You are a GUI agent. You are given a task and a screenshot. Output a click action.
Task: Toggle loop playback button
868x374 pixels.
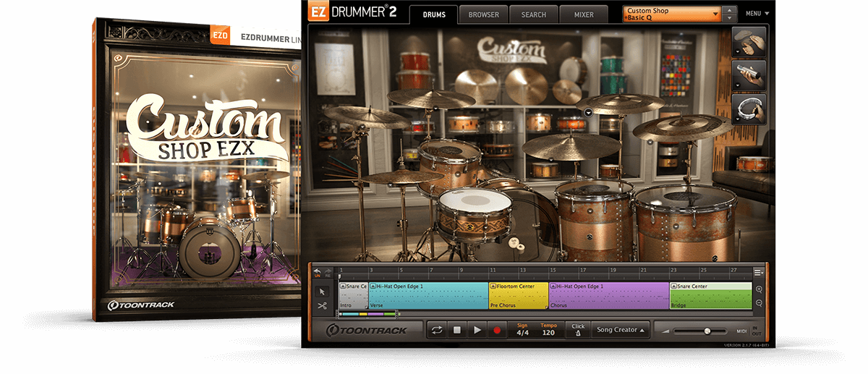pyautogui.click(x=437, y=330)
